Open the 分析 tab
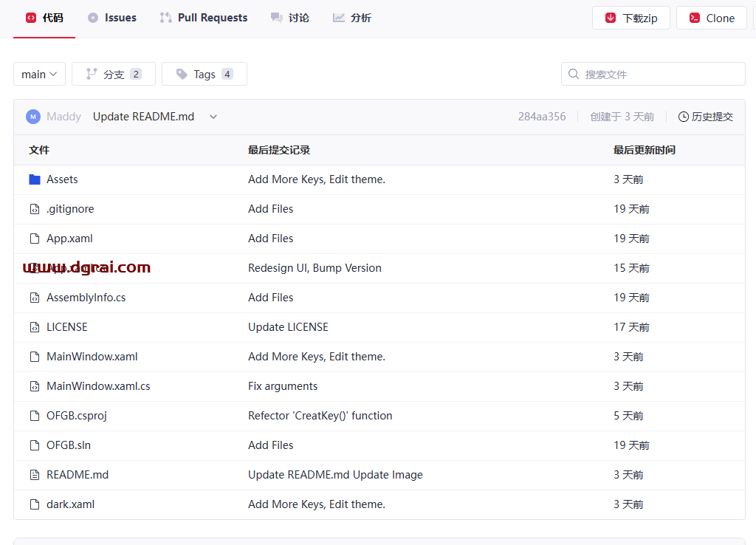Viewport: 756px width, 545px height. (x=352, y=18)
